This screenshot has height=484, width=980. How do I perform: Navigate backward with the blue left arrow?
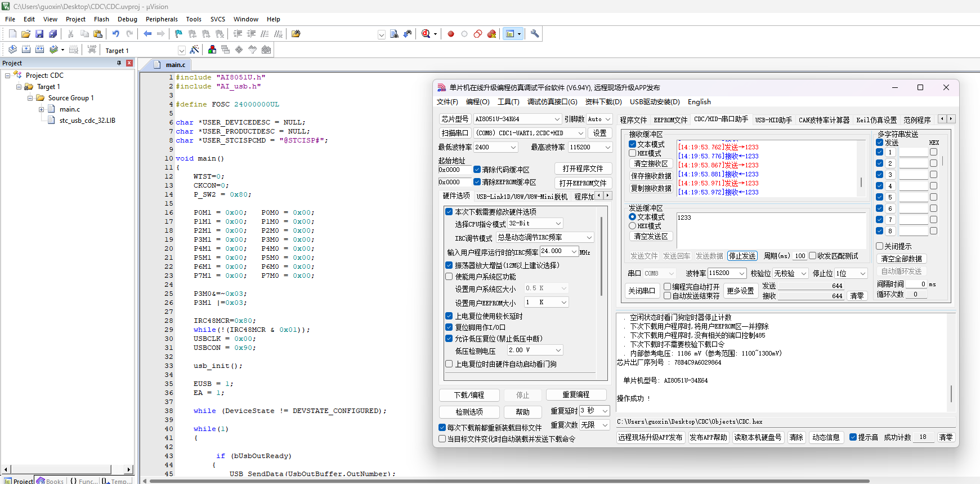pos(147,34)
